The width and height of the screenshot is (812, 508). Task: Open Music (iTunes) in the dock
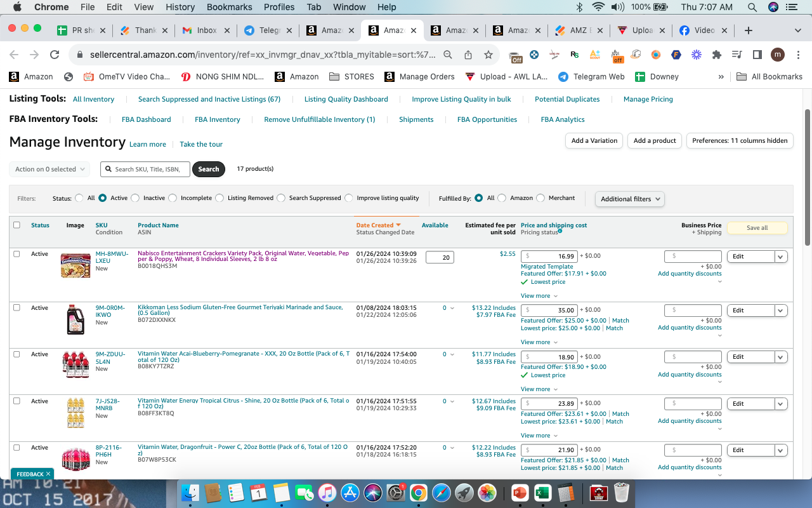[x=327, y=493]
